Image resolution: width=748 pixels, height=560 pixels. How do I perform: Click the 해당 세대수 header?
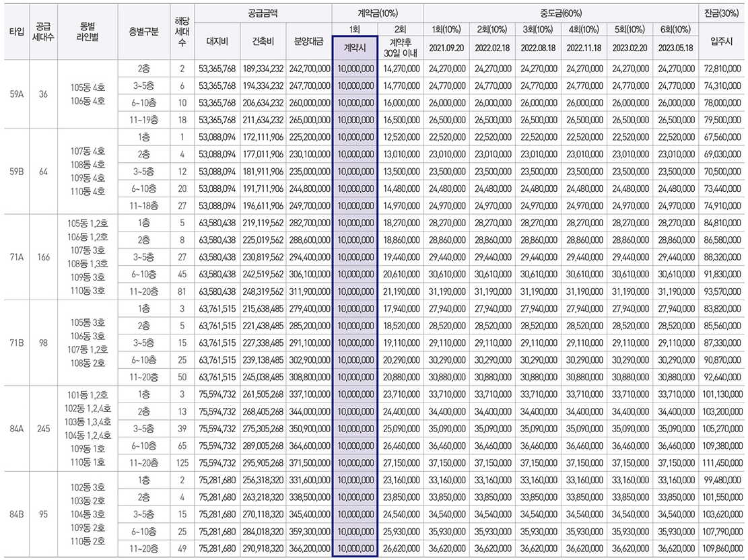(182, 32)
